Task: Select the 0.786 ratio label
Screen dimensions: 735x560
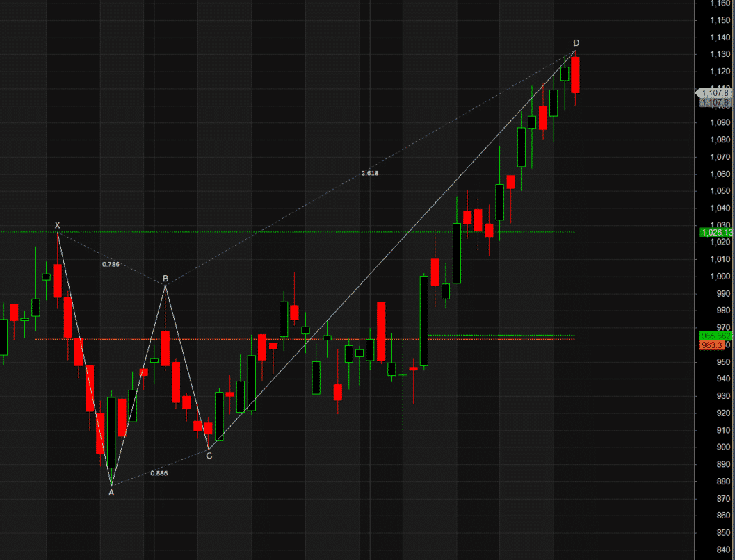Action: point(111,264)
